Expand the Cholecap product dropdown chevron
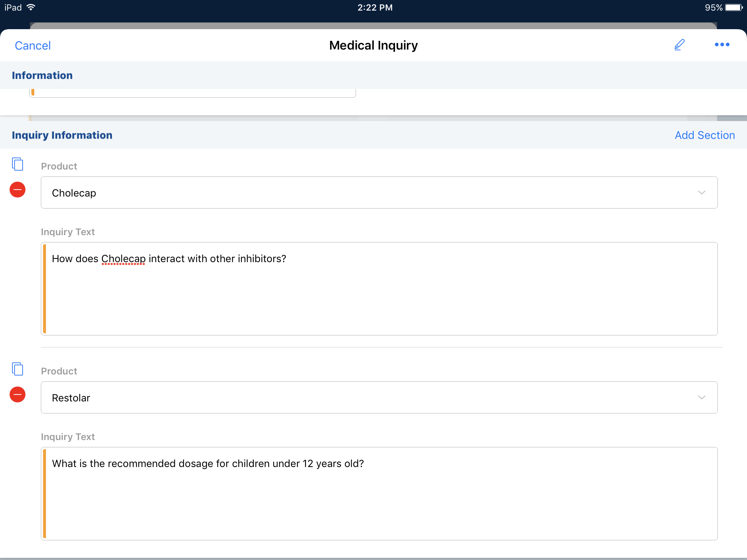The width and height of the screenshot is (747, 560). tap(701, 192)
